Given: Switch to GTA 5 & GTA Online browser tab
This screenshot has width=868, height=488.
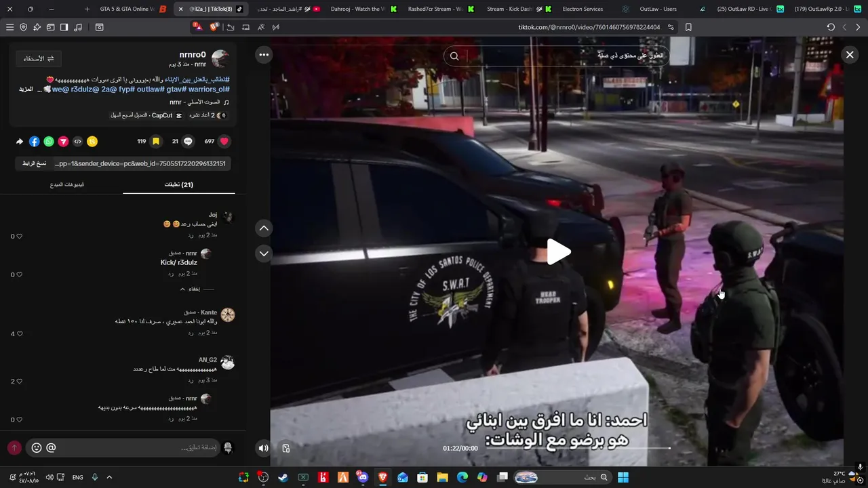Looking at the screenshot, I should (x=133, y=9).
